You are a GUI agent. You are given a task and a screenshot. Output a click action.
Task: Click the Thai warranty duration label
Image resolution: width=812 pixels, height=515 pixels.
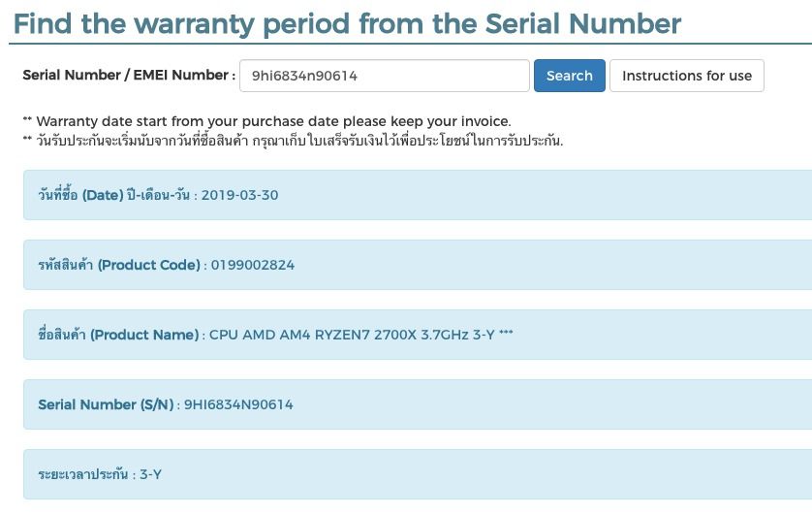[x=82, y=474]
